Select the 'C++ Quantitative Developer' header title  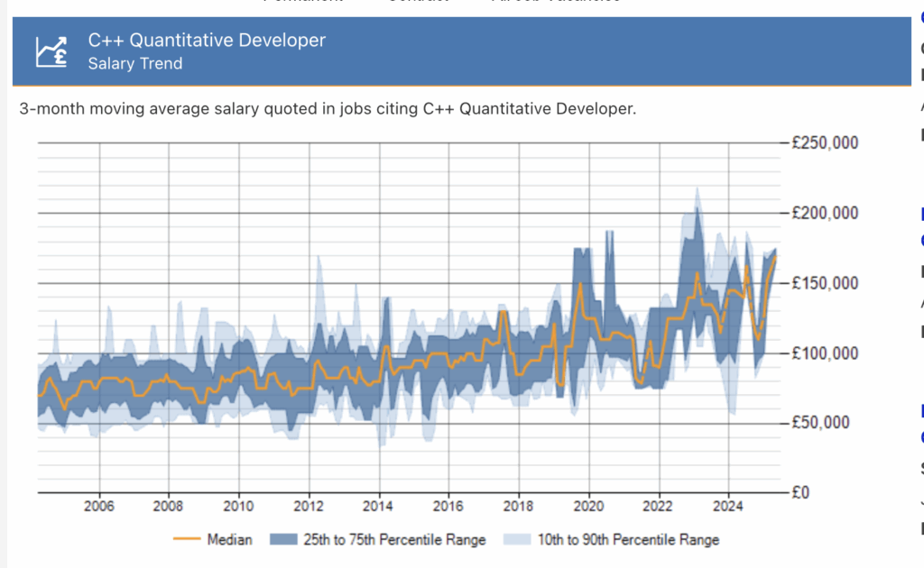click(207, 40)
